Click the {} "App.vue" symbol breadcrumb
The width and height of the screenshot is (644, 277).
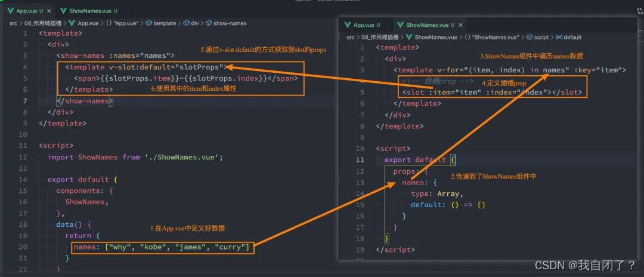pos(122,23)
